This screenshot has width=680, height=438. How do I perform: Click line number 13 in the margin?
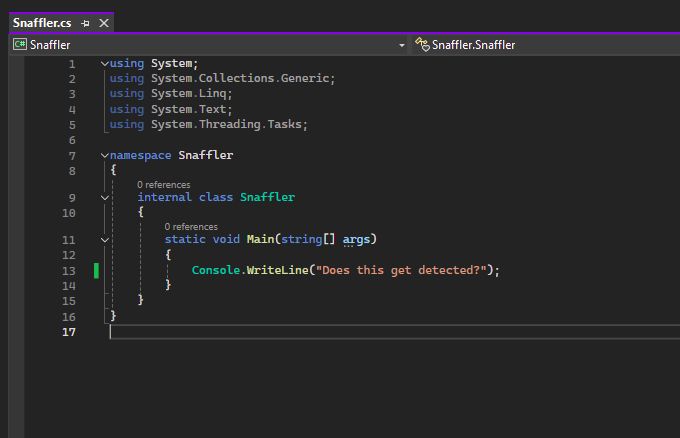69,271
